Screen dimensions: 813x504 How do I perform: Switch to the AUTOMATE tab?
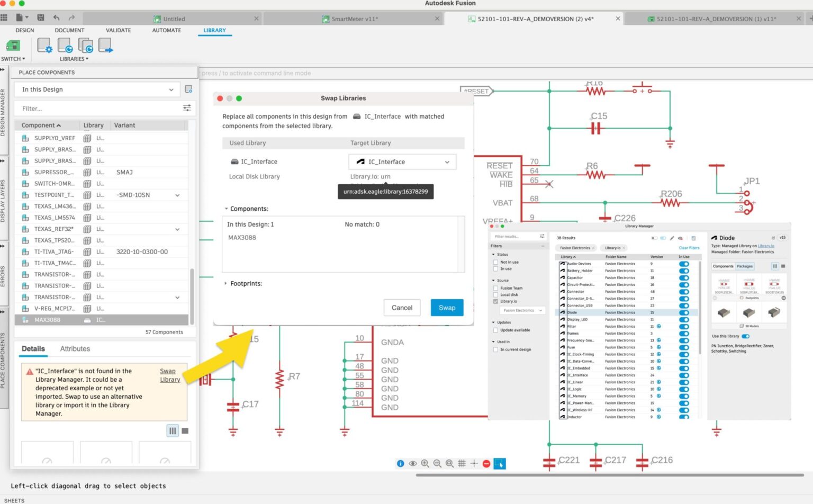166,30
